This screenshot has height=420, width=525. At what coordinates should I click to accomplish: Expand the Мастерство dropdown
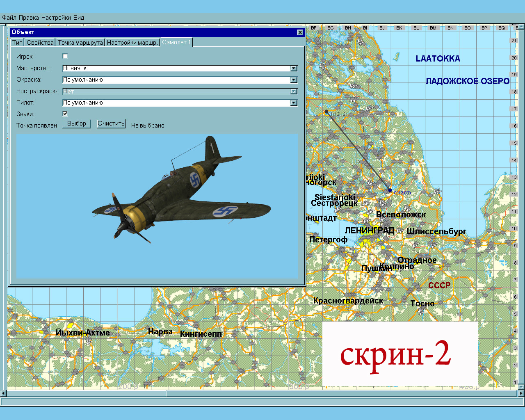pos(294,68)
